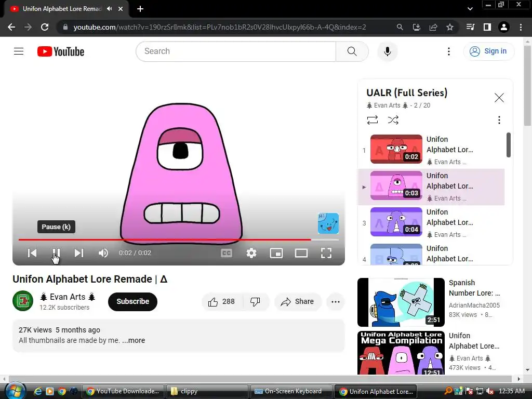Viewport: 532px width, 399px height.
Task: Switch to clippy folder taskbar item
Action: (x=207, y=391)
